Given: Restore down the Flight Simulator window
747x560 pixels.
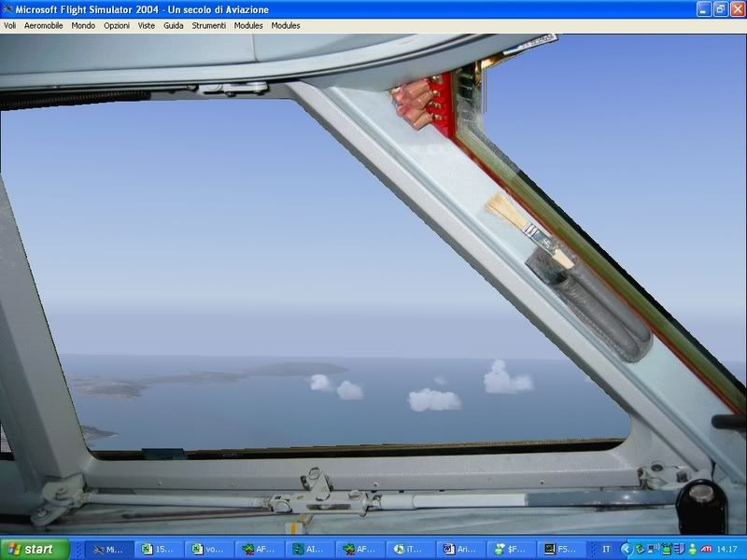Looking at the screenshot, I should [721, 9].
